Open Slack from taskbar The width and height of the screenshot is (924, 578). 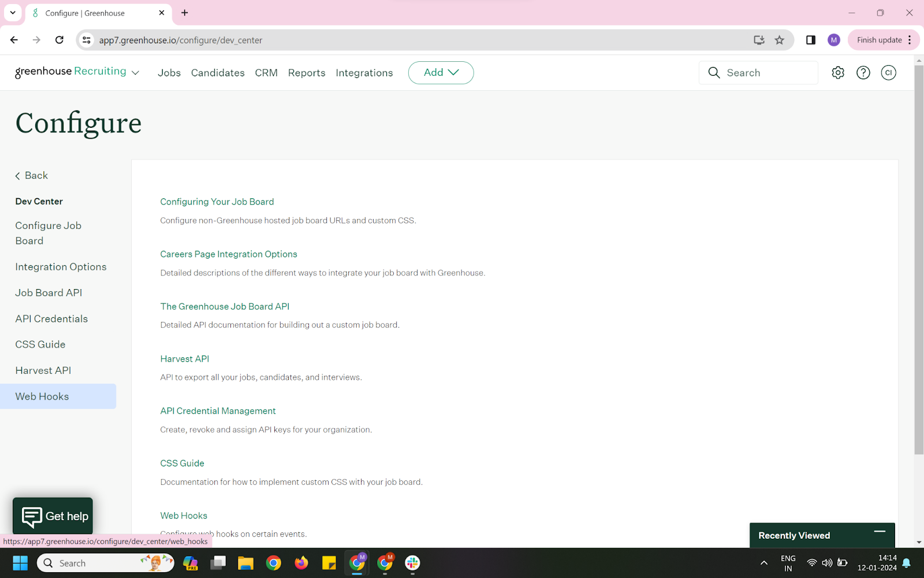412,563
